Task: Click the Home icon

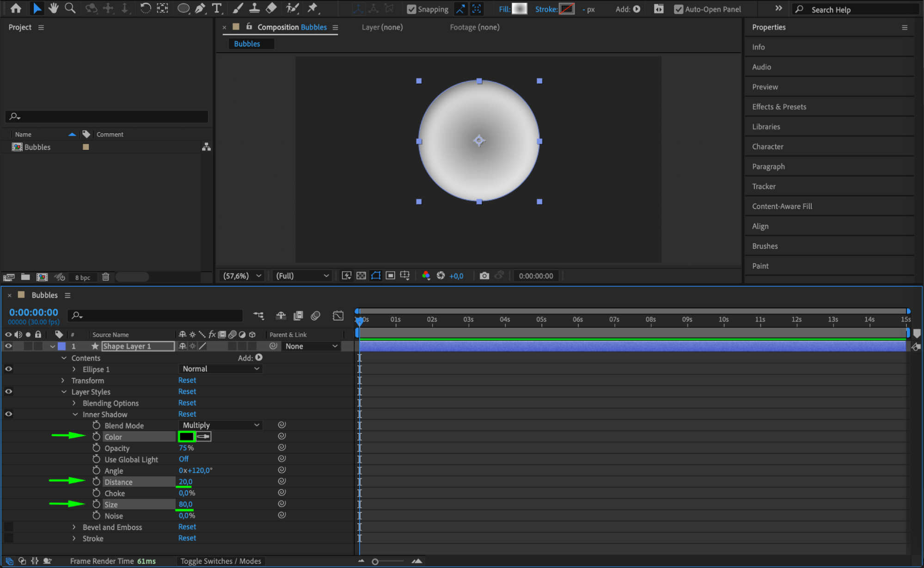Action: (16, 8)
